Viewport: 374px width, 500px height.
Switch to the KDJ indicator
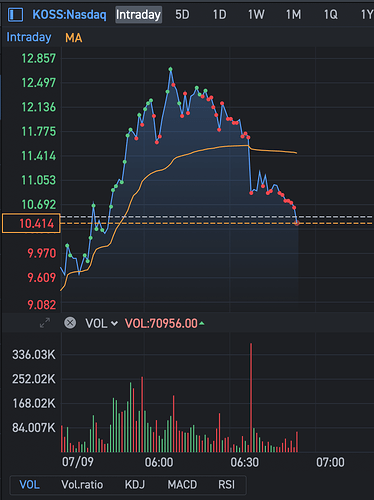[135, 485]
